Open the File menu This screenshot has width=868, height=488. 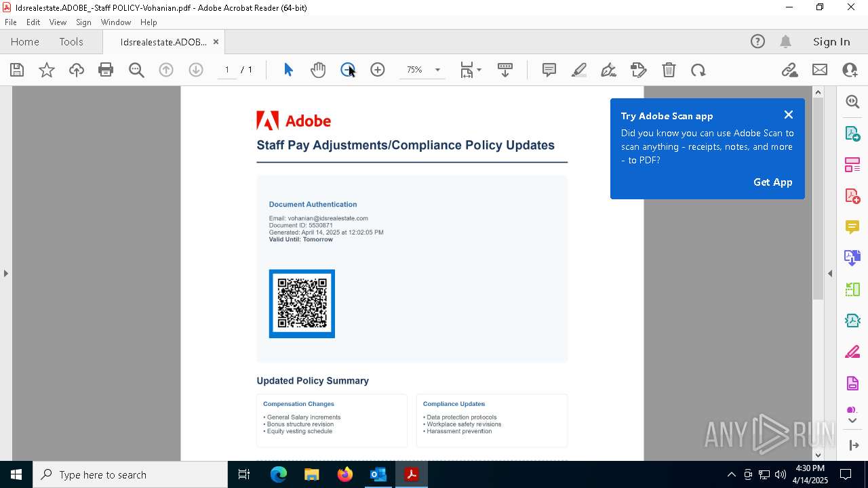click(11, 22)
